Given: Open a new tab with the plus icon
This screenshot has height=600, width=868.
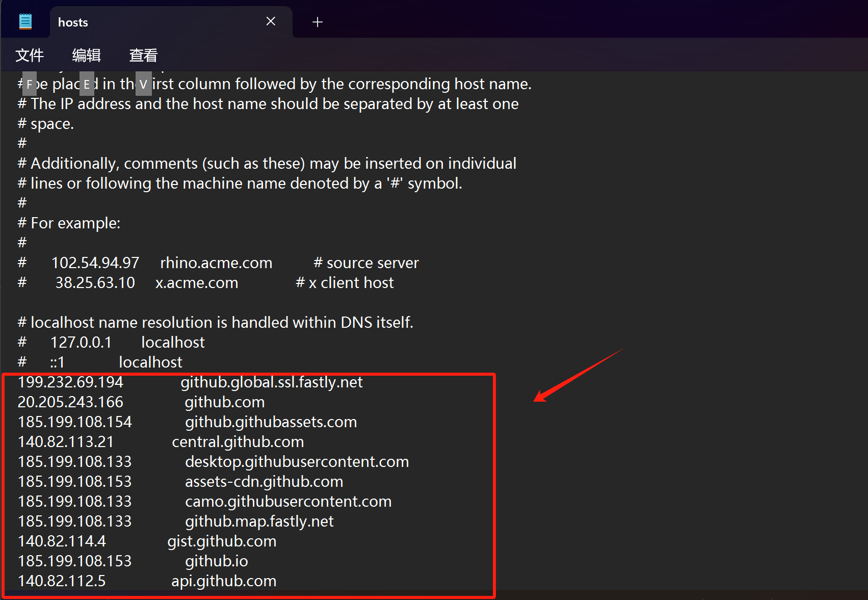Looking at the screenshot, I should coord(317,22).
